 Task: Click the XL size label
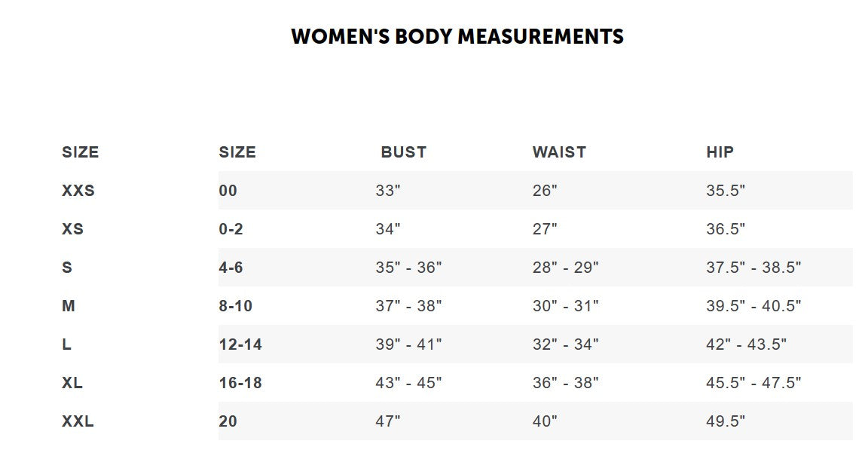tap(72, 383)
